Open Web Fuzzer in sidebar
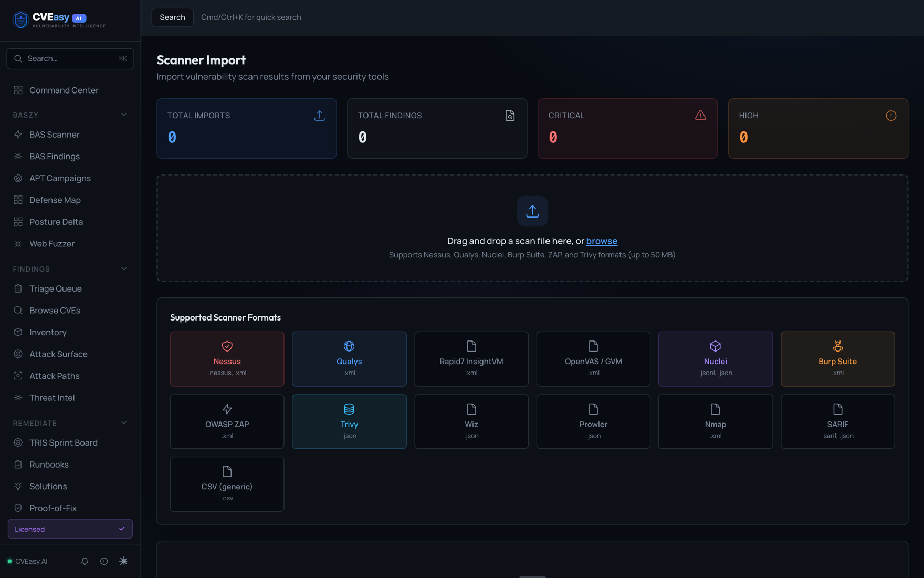Screen dimensions: 924x578 [70, 244]
